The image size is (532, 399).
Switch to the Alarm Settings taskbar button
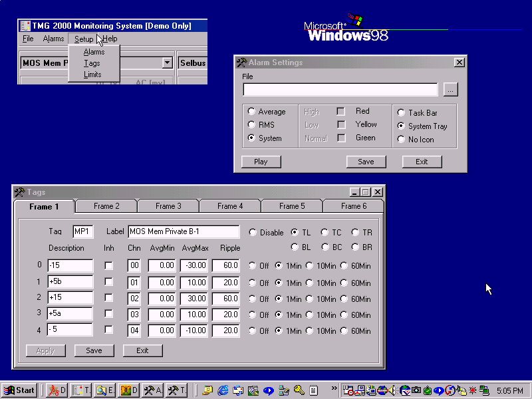[153, 390]
